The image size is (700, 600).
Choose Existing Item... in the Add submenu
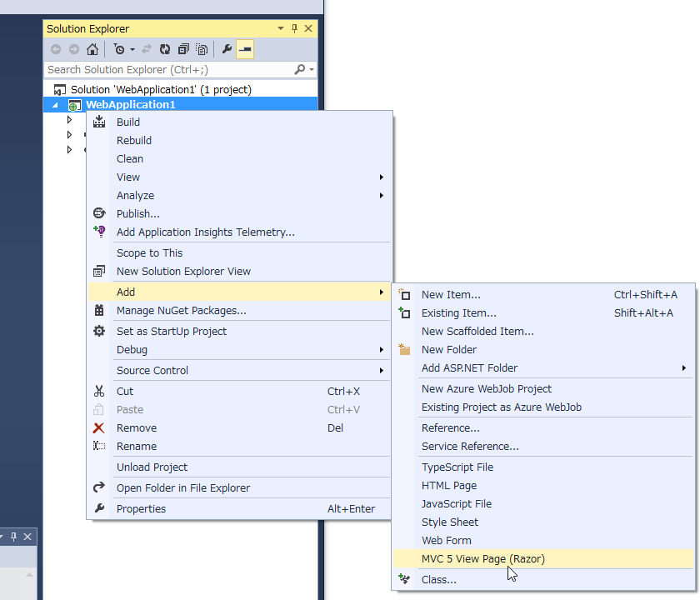click(x=543, y=313)
